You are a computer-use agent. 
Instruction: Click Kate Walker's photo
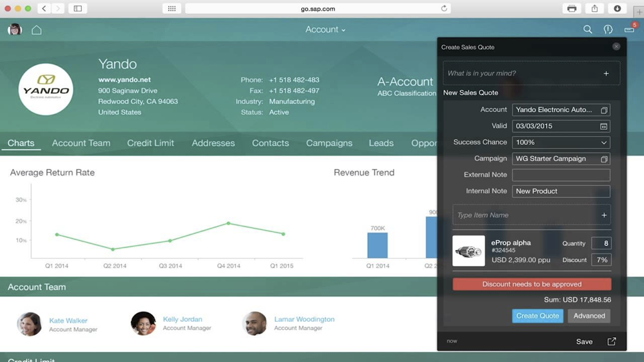[29, 324]
